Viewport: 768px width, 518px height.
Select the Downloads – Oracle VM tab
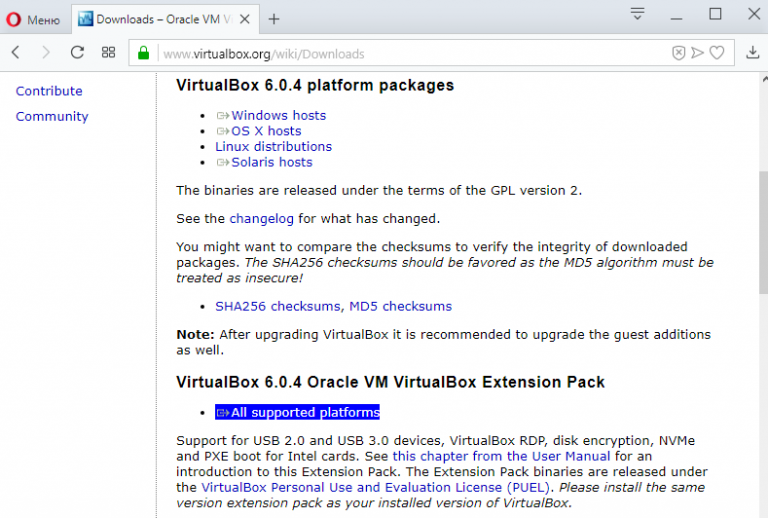[x=165, y=20]
